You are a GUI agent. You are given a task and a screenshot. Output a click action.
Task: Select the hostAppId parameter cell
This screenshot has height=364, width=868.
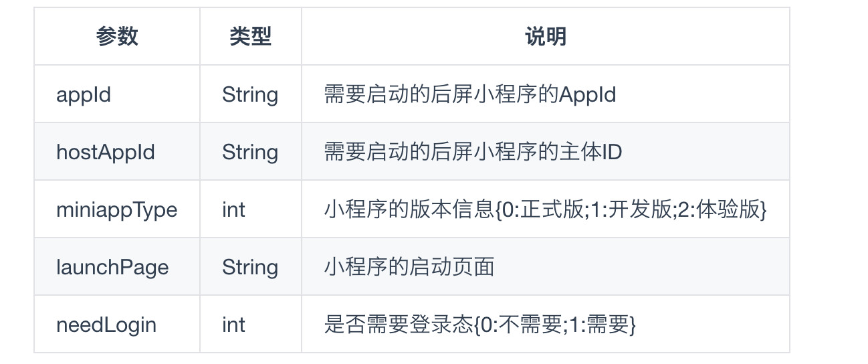106,153
